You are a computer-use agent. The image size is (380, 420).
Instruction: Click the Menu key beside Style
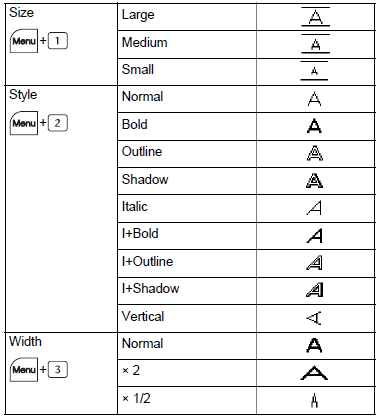point(24,123)
